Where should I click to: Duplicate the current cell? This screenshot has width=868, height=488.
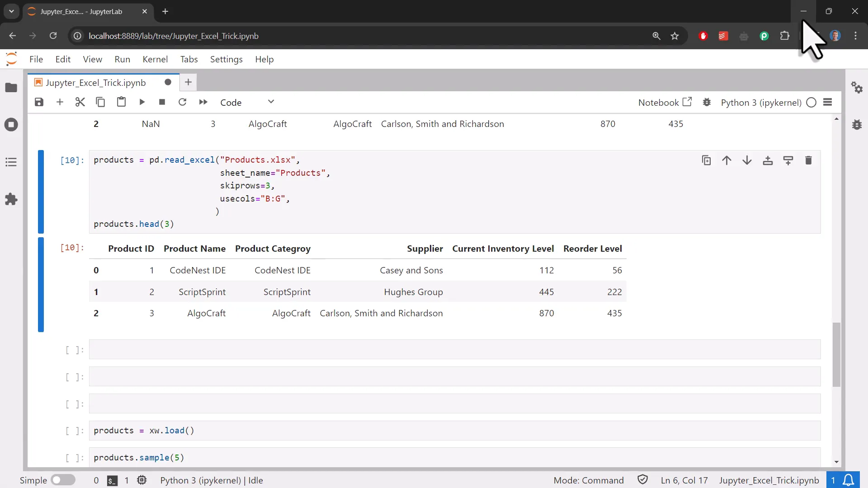[707, 160]
